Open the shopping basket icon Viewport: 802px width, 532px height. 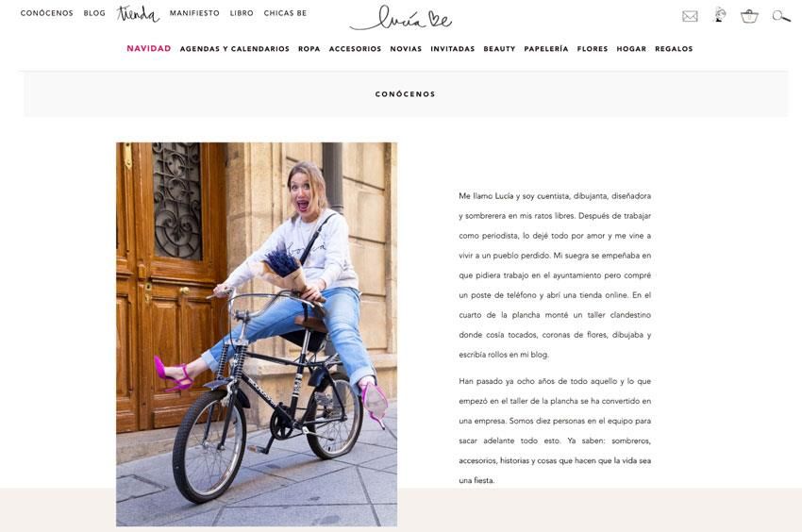click(x=749, y=16)
